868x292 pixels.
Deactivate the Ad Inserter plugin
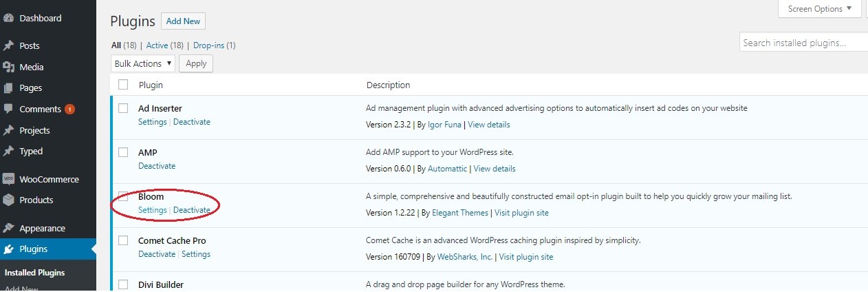point(192,122)
